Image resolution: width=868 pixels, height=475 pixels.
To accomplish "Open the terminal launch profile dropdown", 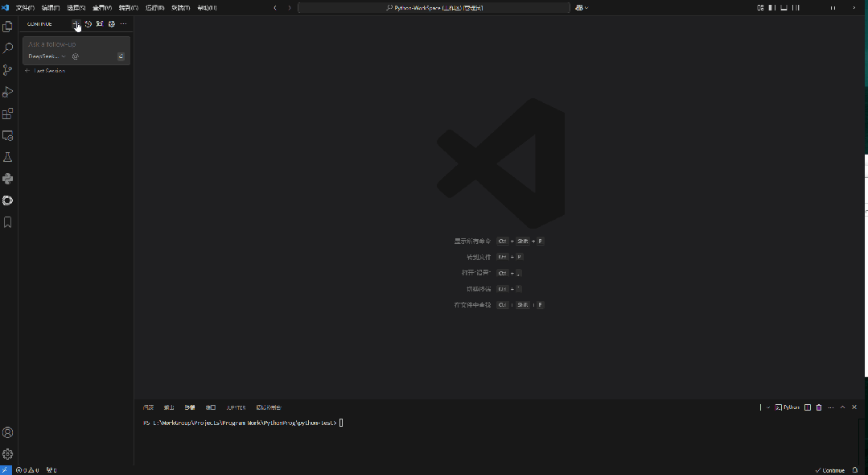I will (x=767, y=407).
